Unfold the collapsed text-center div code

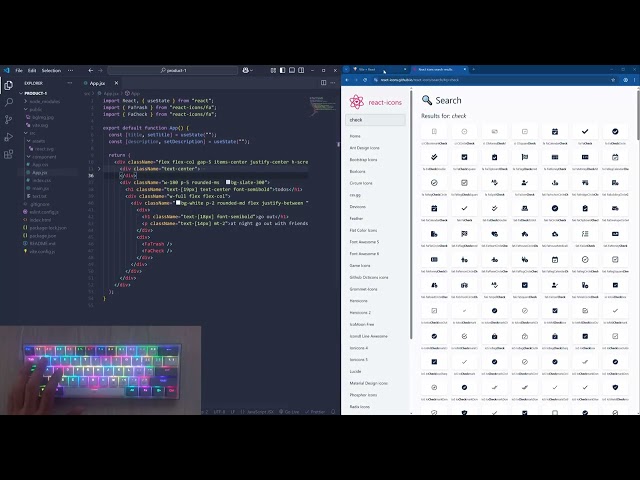pyautogui.click(x=99, y=169)
